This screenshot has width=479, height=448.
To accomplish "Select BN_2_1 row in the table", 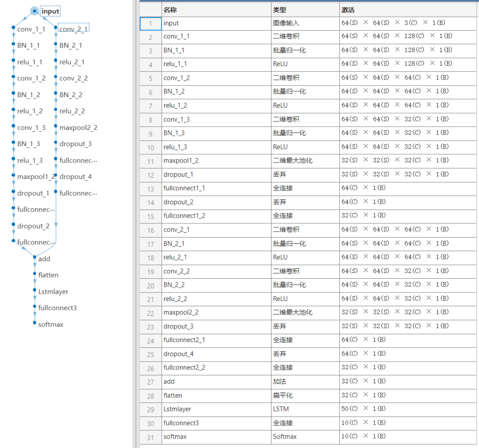I will point(308,244).
